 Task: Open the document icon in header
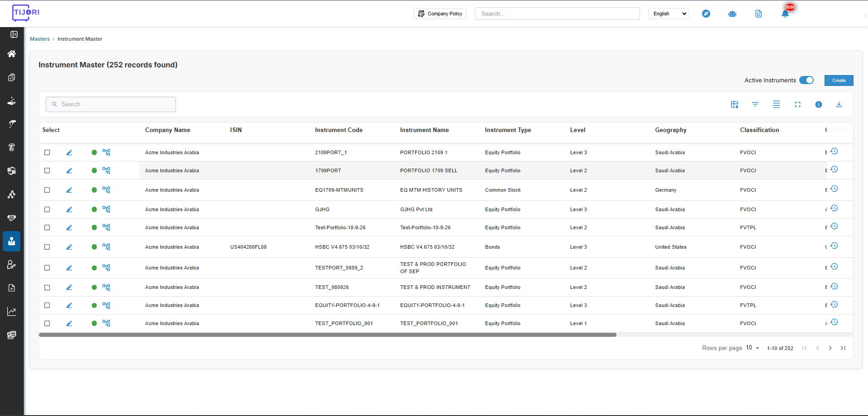pos(759,14)
